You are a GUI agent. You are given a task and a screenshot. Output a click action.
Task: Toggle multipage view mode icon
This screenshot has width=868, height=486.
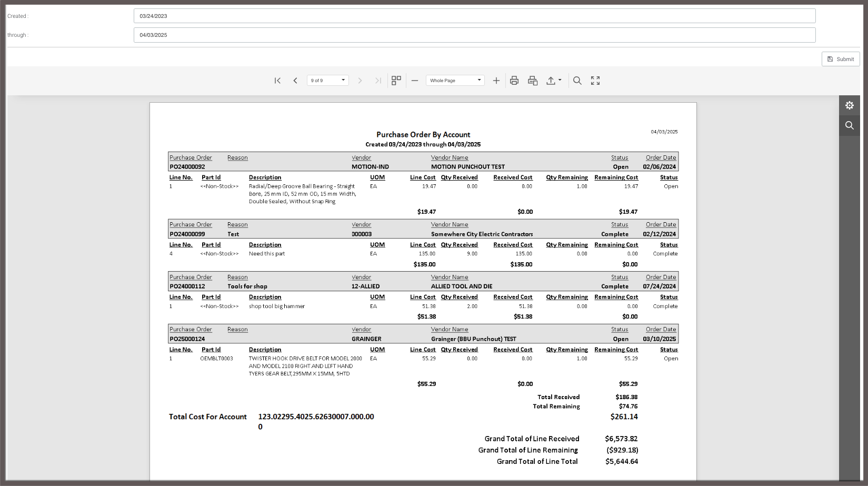pyautogui.click(x=396, y=81)
